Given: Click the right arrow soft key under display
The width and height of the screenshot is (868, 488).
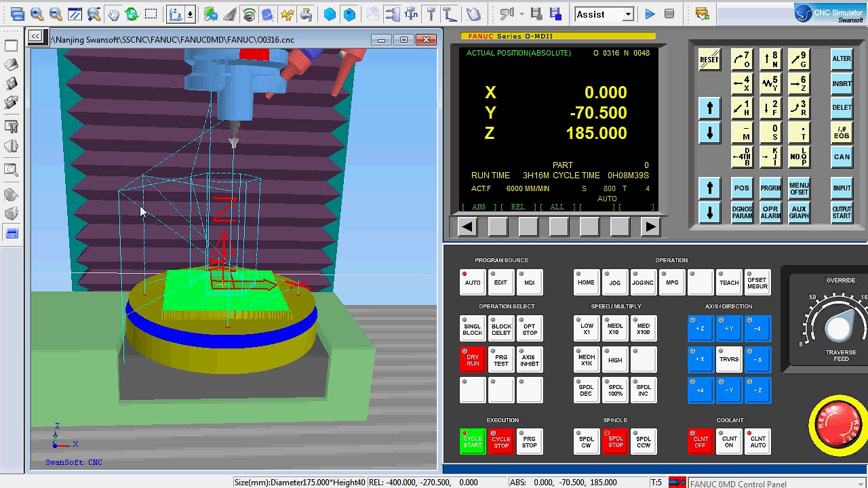Looking at the screenshot, I should coord(650,228).
